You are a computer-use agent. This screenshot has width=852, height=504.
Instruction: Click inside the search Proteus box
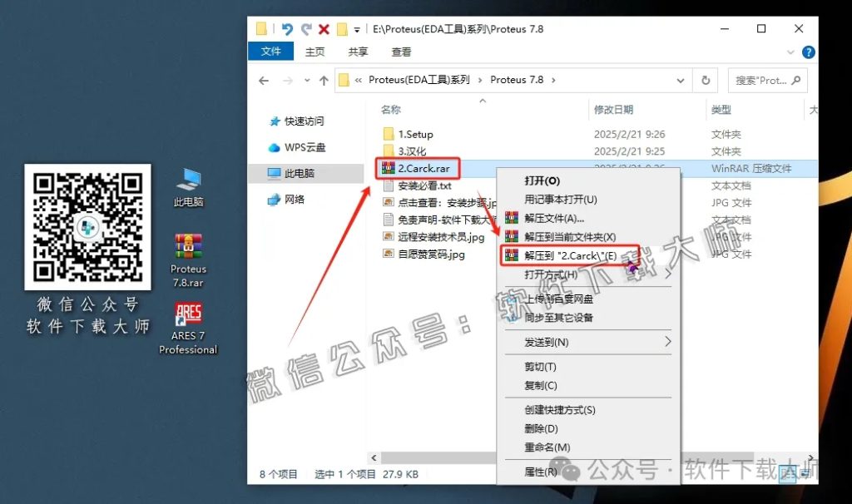pos(765,79)
